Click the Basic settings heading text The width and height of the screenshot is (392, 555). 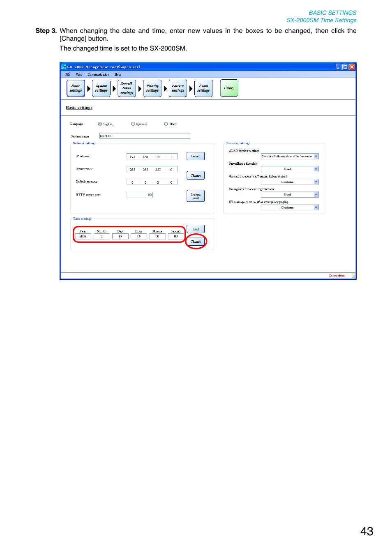pos(79,108)
